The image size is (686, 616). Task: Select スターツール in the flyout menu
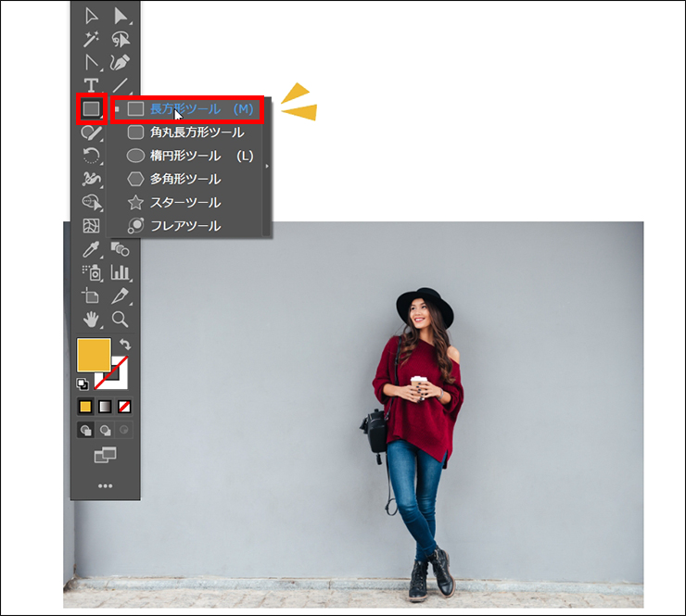(x=185, y=202)
